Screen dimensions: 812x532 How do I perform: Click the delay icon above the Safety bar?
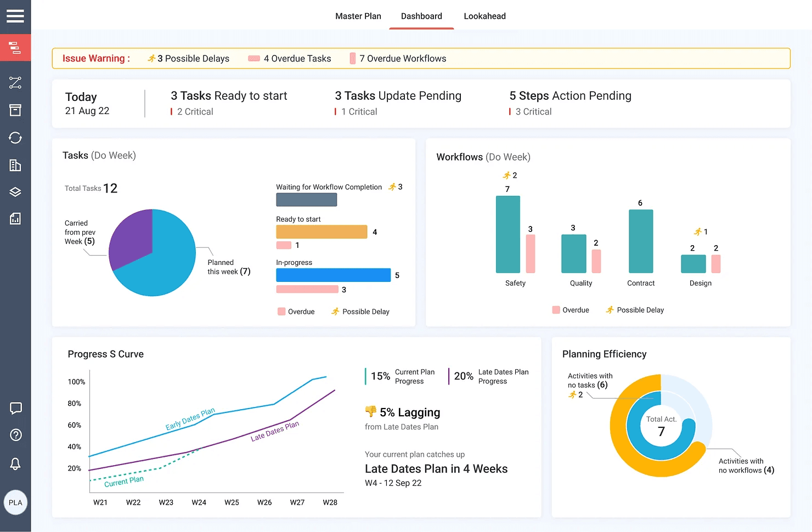pyautogui.click(x=506, y=176)
